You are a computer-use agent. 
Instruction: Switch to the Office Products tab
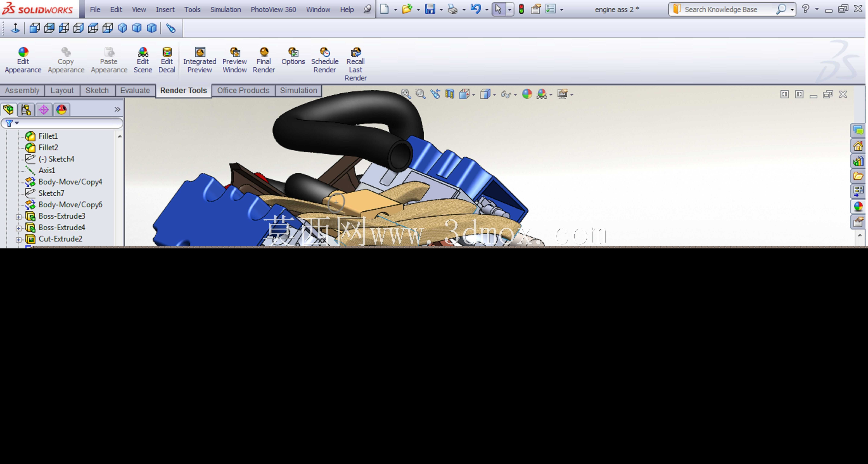(x=243, y=90)
